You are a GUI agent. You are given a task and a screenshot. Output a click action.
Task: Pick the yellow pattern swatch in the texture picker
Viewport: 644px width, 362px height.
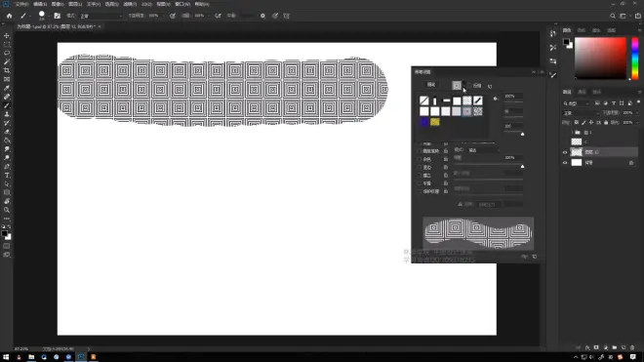pos(435,122)
